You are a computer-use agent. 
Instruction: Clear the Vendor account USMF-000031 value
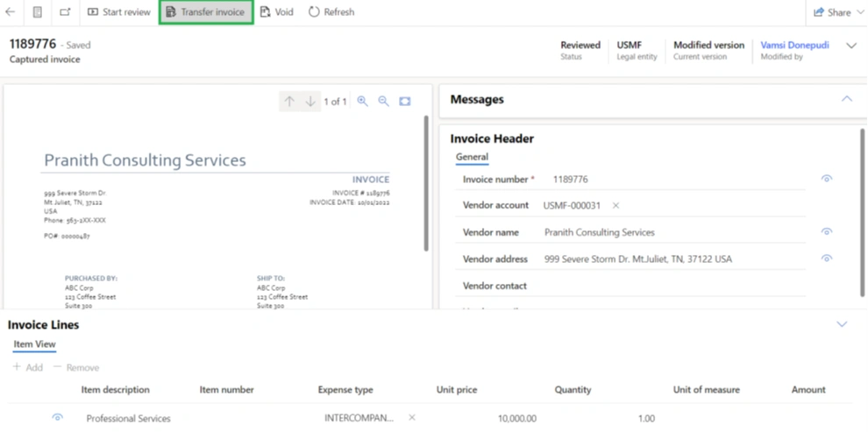point(615,206)
